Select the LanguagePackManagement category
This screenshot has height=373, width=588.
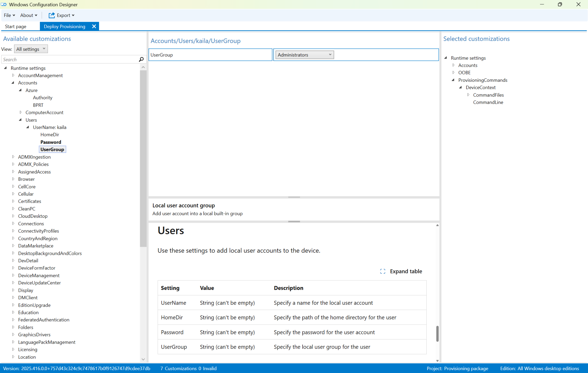point(47,342)
